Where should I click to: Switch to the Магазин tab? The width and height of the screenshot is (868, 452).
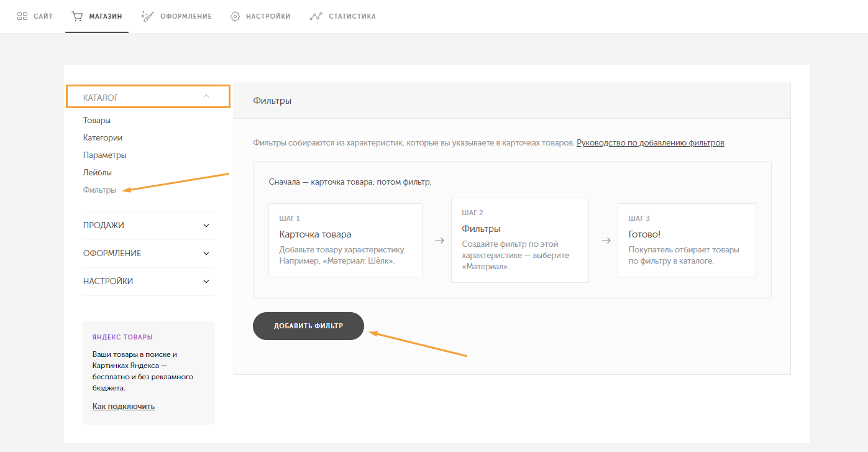96,16
